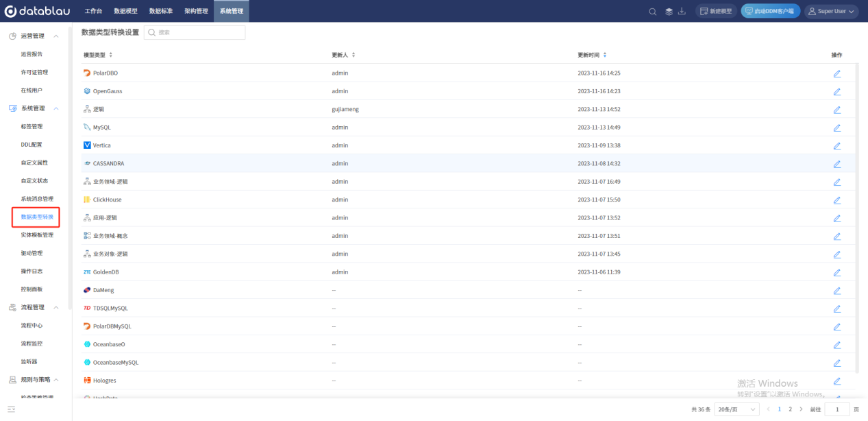Switch to the 工作台 top tab
This screenshot has height=421, width=868.
(93, 11)
